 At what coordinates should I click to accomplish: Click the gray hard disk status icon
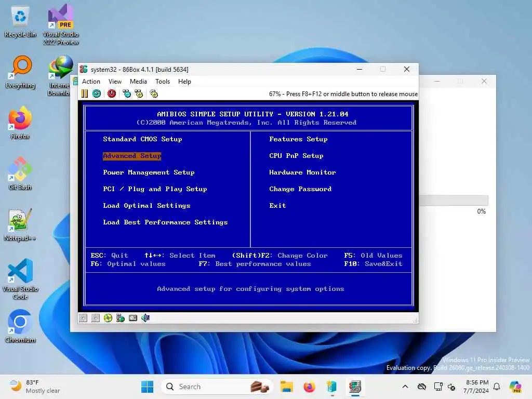(133, 318)
